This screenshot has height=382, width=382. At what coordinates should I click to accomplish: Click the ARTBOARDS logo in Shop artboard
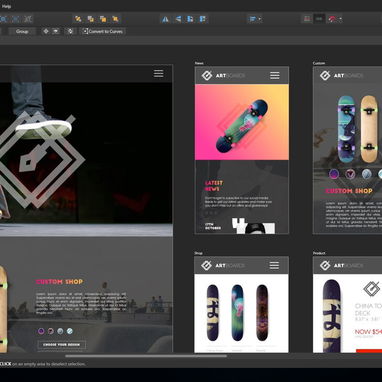click(223, 266)
